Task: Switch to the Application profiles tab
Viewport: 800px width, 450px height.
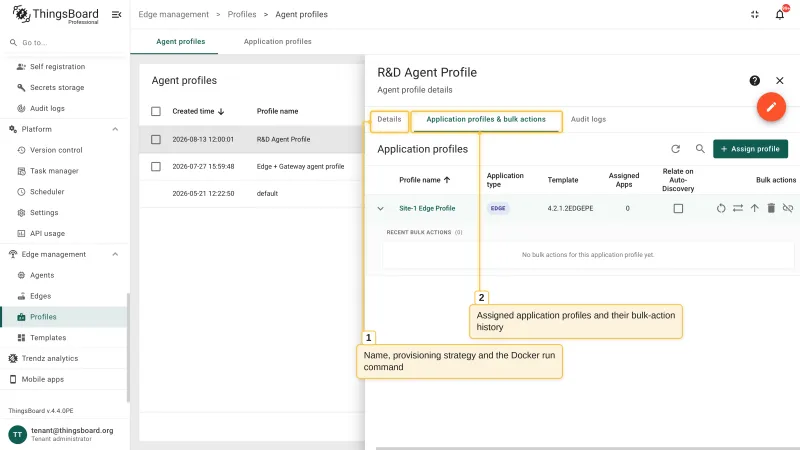Action: [278, 42]
